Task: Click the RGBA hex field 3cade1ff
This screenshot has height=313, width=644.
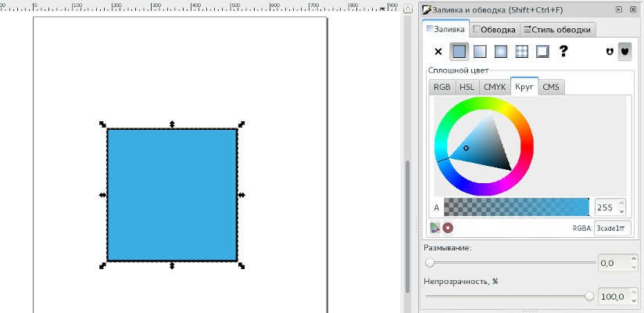Action: tap(613, 228)
